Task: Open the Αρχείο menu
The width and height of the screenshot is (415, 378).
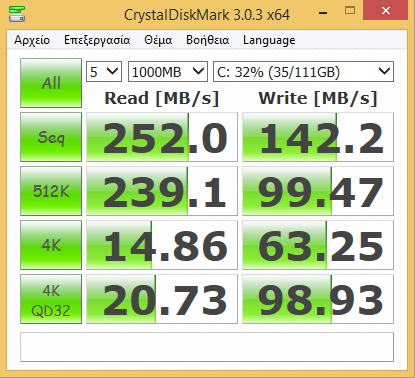Action: (x=32, y=40)
